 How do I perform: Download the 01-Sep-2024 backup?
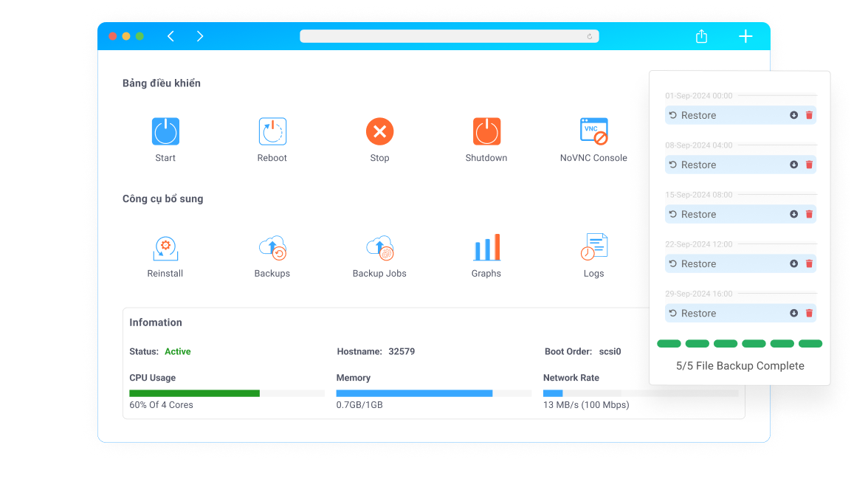click(x=793, y=115)
